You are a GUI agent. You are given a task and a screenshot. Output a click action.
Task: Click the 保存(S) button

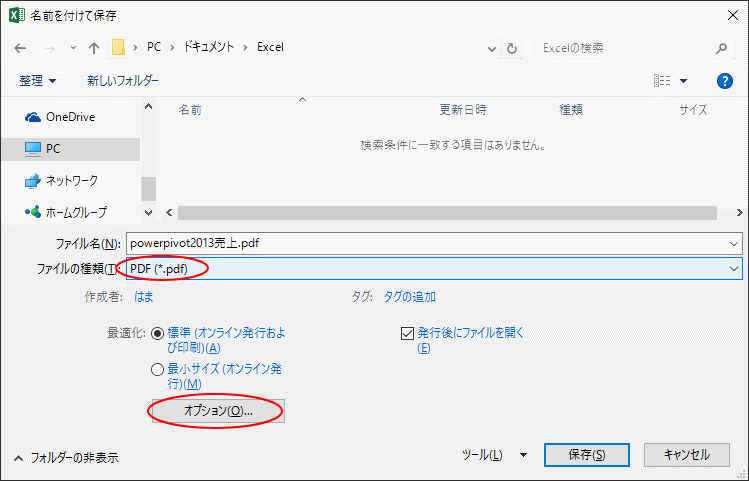click(587, 455)
